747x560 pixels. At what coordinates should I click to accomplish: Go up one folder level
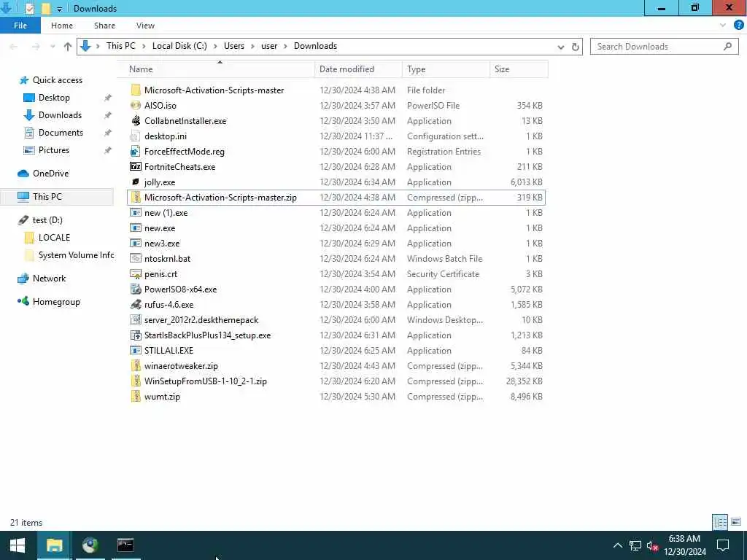(x=68, y=47)
